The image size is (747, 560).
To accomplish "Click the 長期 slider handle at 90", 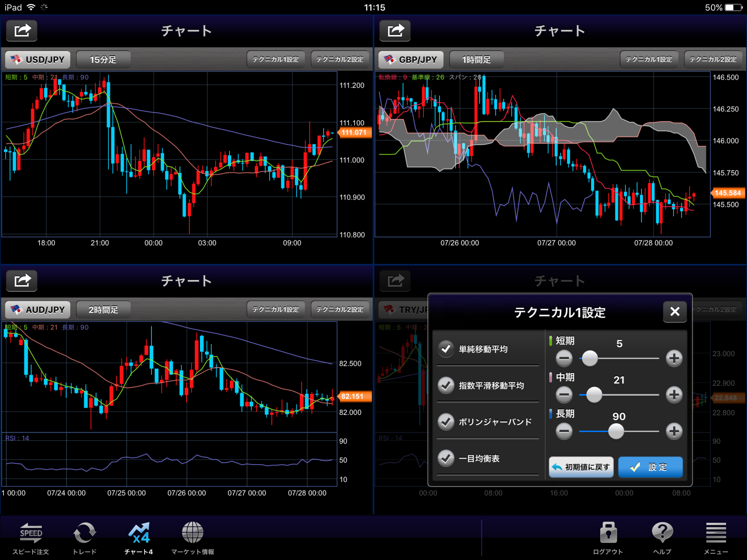I will (616, 431).
